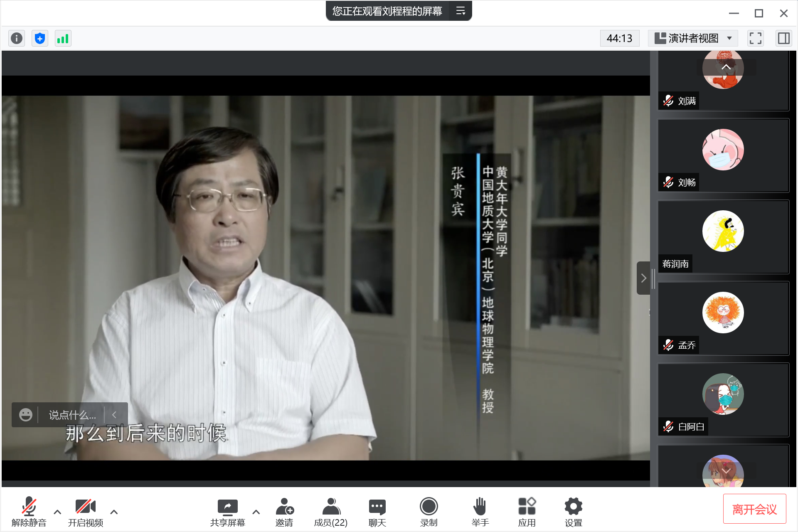Expand share screen options arrow

pyautogui.click(x=256, y=512)
